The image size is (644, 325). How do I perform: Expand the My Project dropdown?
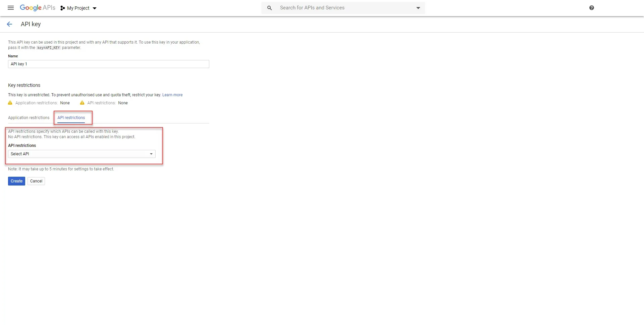tap(95, 8)
